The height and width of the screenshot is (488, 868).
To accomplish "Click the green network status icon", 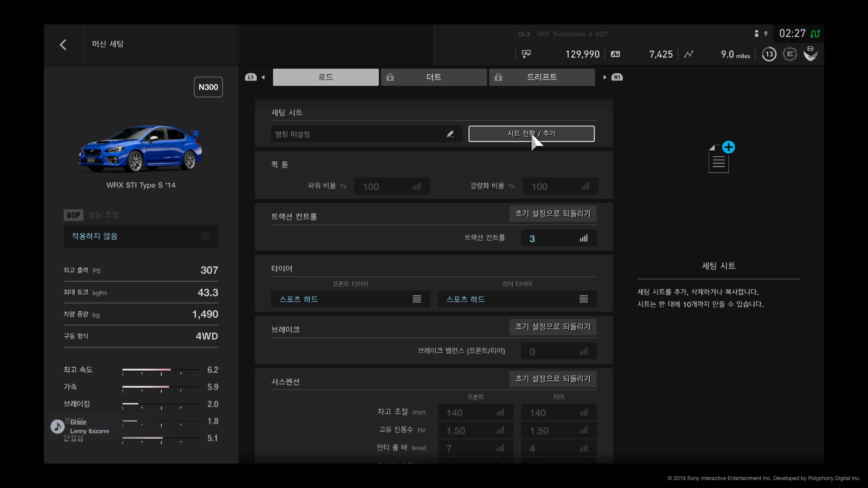I will [x=815, y=34].
